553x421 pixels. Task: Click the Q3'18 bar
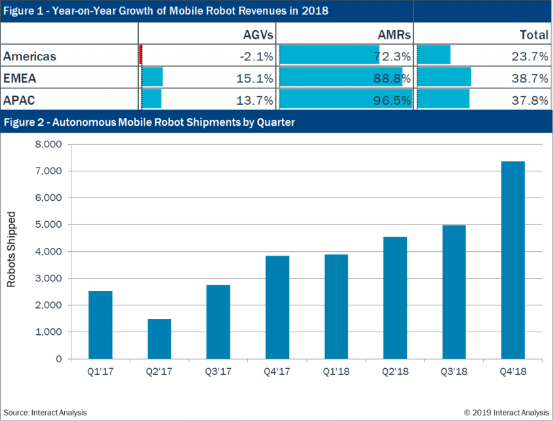(x=454, y=292)
